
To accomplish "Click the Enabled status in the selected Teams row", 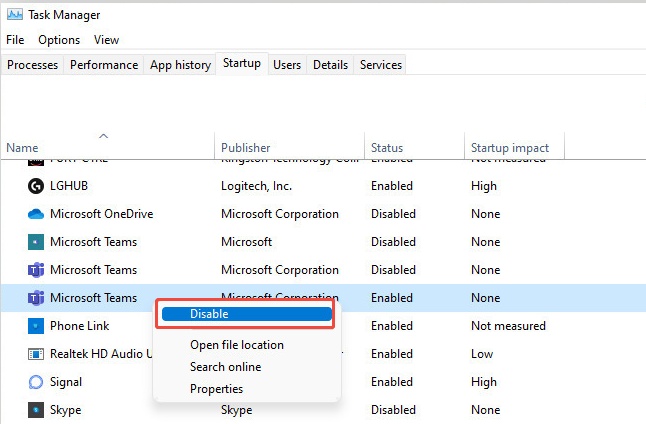I will coord(391,298).
